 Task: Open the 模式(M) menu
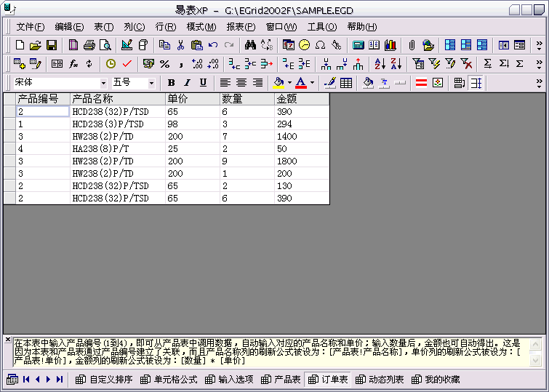point(201,27)
